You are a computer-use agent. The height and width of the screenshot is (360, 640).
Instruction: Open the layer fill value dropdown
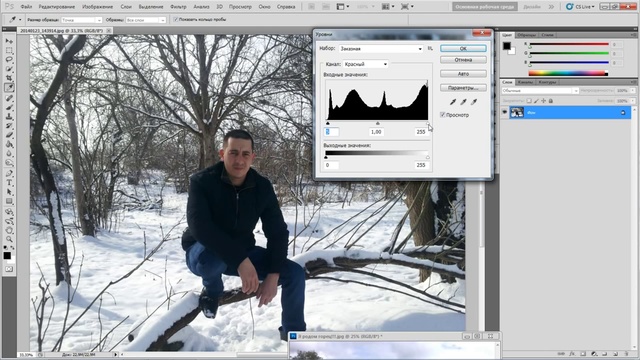[x=633, y=100]
